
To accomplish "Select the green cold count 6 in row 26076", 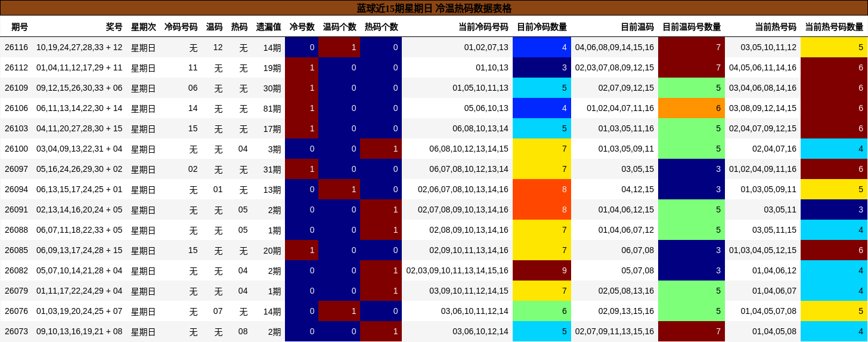I will (x=542, y=311).
